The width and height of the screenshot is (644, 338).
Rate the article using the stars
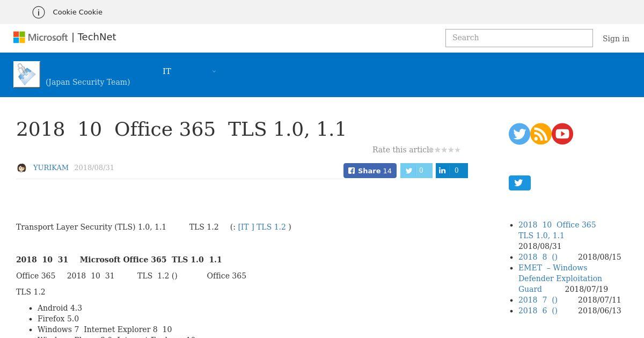[445, 150]
